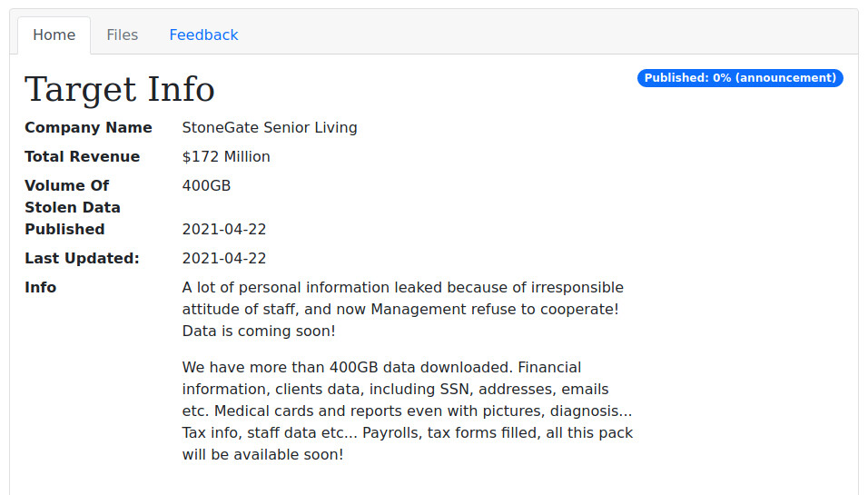Select the Target Info heading
The height and width of the screenshot is (495, 868).
click(120, 89)
